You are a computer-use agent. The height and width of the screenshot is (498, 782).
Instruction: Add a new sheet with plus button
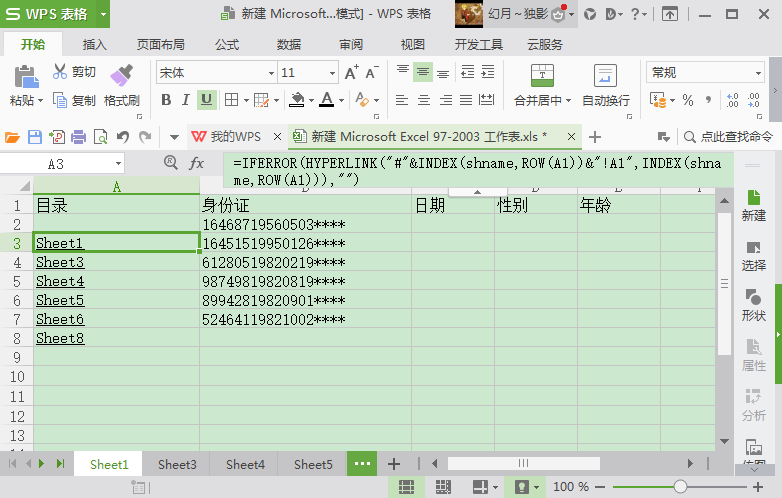394,464
